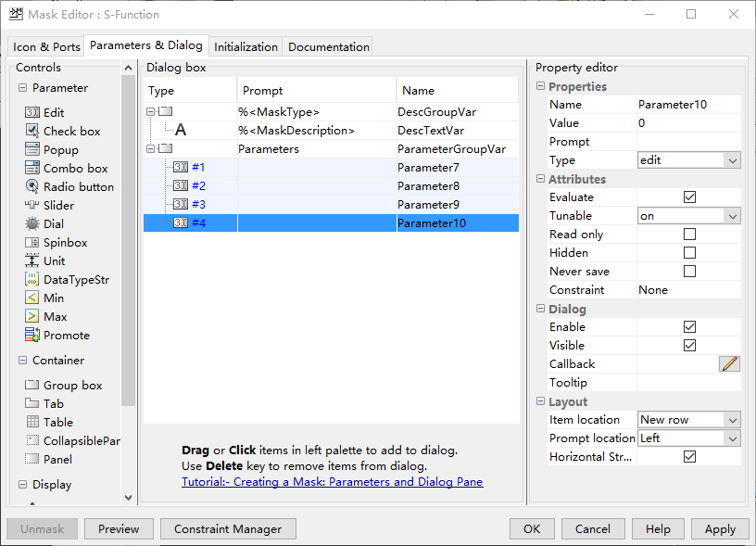The height and width of the screenshot is (546, 756).
Task: Add a Slider control from palette
Action: [x=49, y=206]
